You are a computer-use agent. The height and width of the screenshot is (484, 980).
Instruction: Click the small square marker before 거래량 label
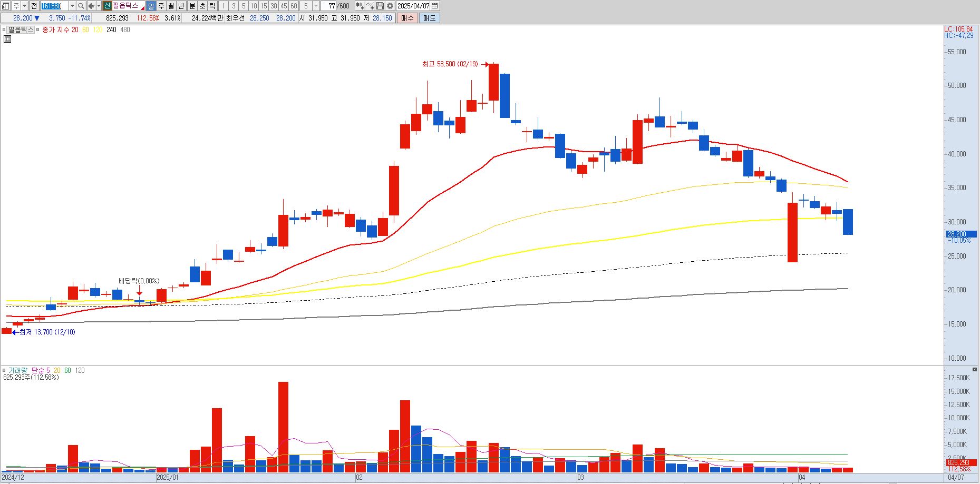4,370
